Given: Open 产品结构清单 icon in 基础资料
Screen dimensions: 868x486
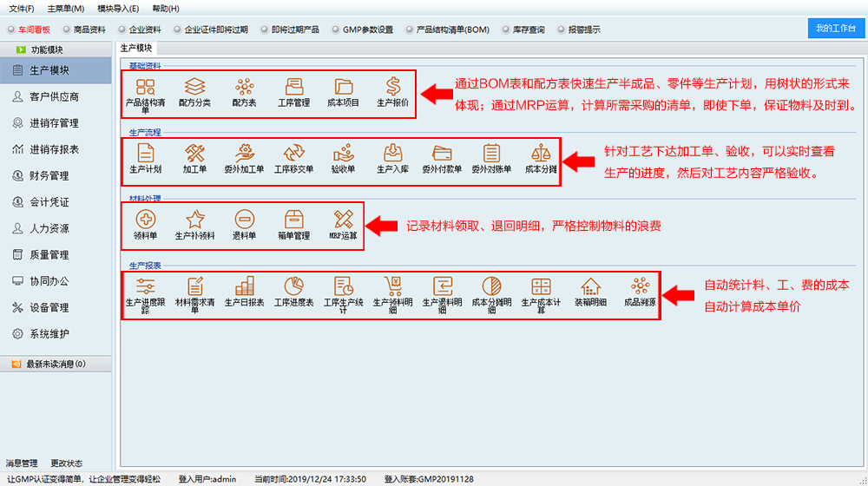Looking at the screenshot, I should [x=146, y=87].
